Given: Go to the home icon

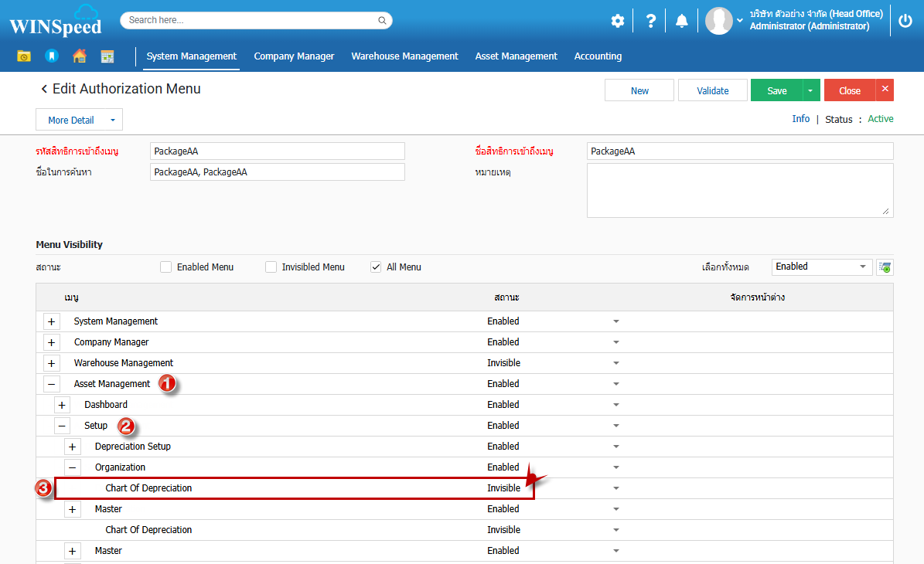Looking at the screenshot, I should pyautogui.click(x=79, y=56).
